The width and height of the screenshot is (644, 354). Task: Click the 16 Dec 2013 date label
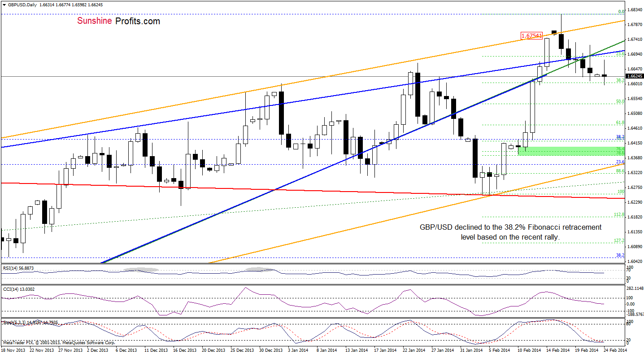pyautogui.click(x=185, y=350)
